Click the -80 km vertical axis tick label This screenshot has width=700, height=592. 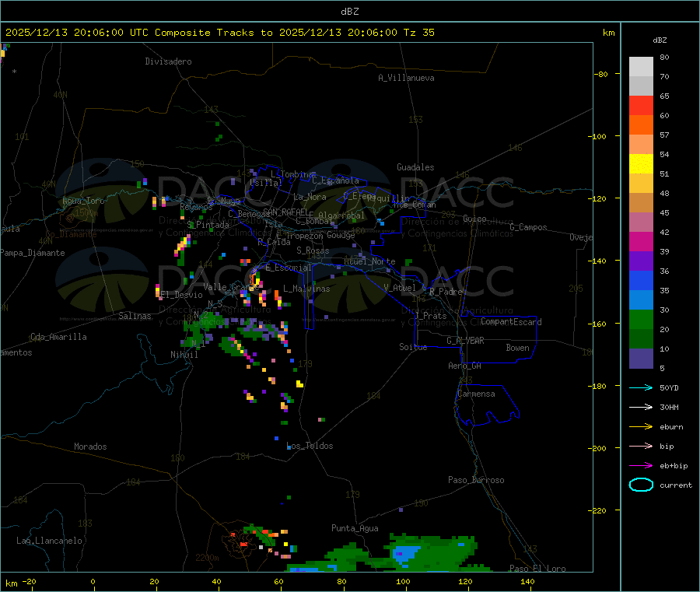point(601,74)
